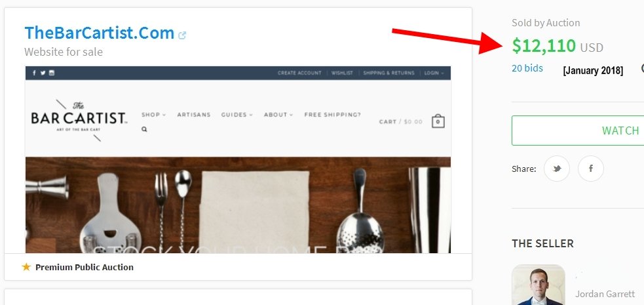Click CREATE ACCOUNT in top bar
The image size is (644, 305).
tap(299, 73)
